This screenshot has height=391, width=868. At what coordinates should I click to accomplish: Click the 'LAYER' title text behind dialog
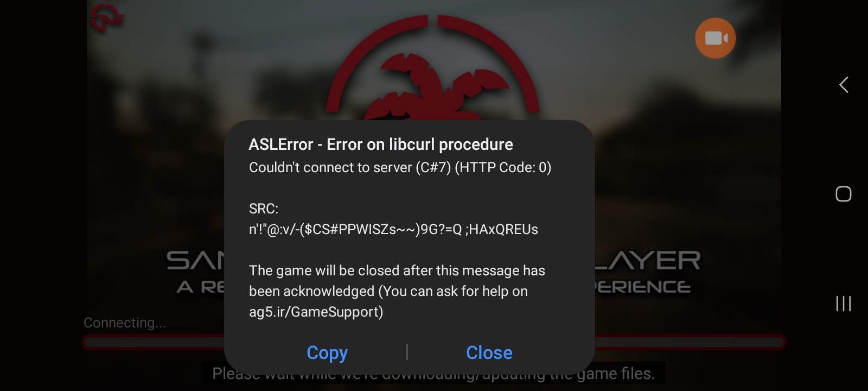pos(648,261)
